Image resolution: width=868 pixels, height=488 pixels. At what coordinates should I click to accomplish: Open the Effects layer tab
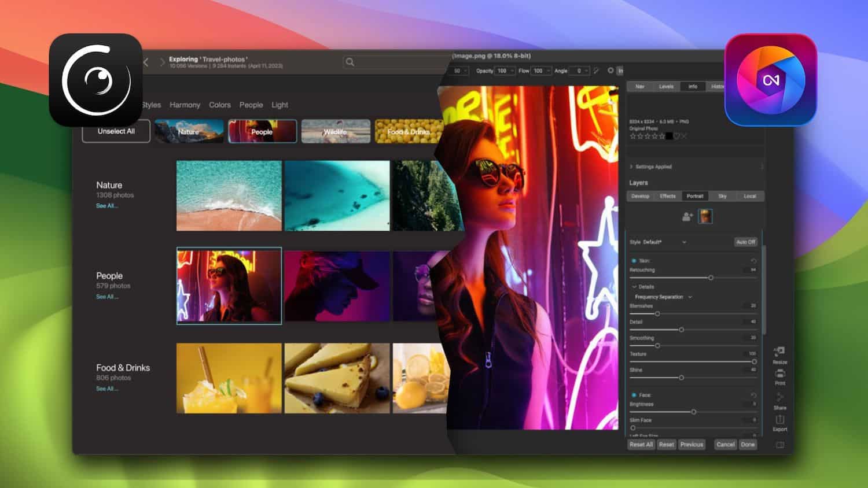coord(668,196)
